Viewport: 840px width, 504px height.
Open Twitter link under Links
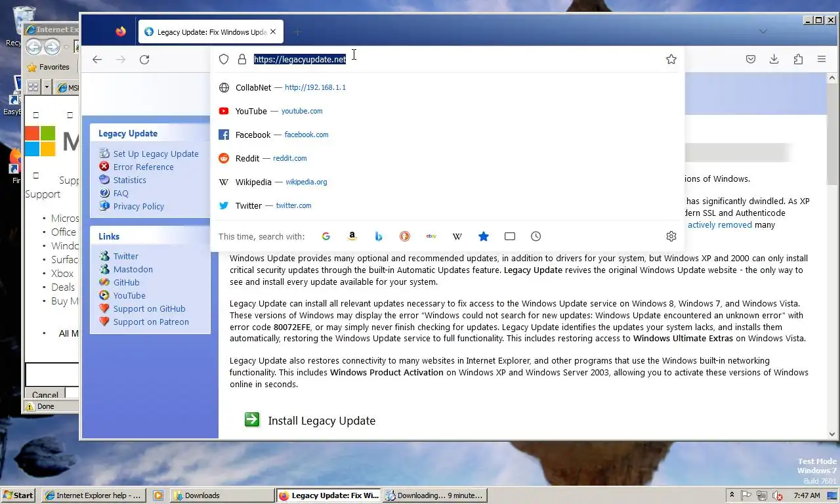125,256
